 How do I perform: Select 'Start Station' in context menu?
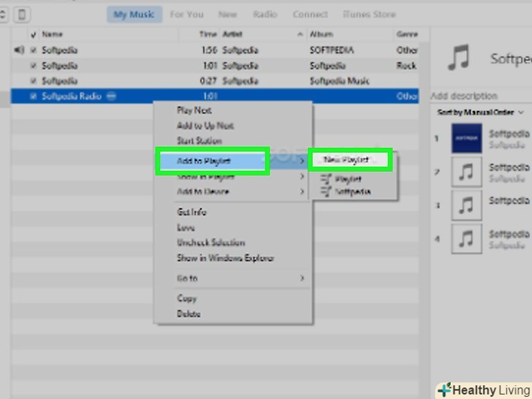pyautogui.click(x=199, y=141)
